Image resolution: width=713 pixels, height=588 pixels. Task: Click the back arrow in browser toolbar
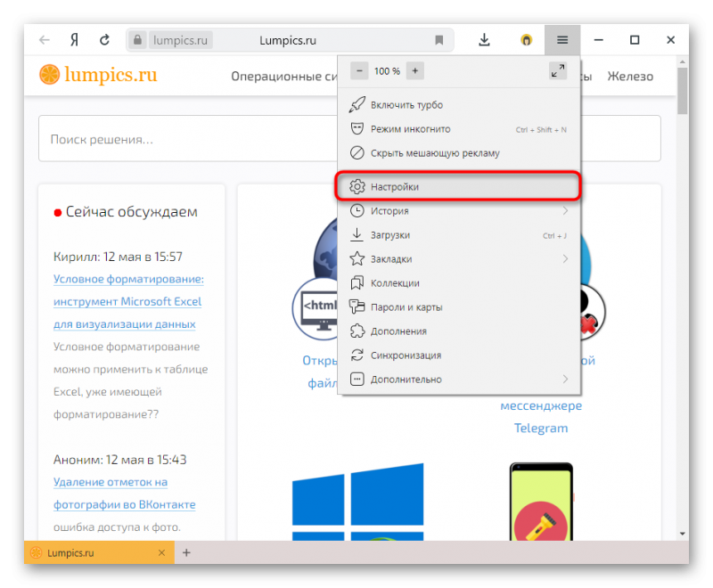(x=44, y=40)
